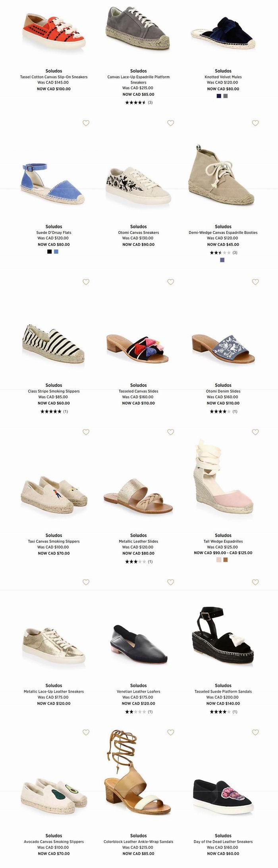The width and height of the screenshot is (278, 868).
Task: Choose gray swatch under Knotted Velvet Mules
Action: 226,96
